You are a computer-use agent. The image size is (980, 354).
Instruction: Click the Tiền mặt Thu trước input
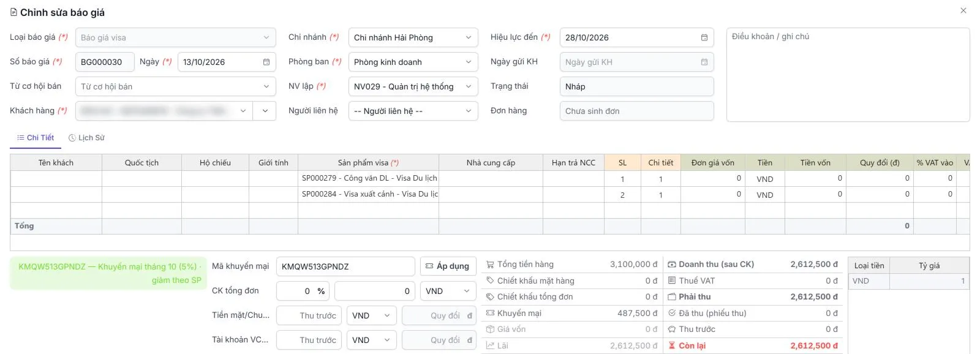(309, 315)
